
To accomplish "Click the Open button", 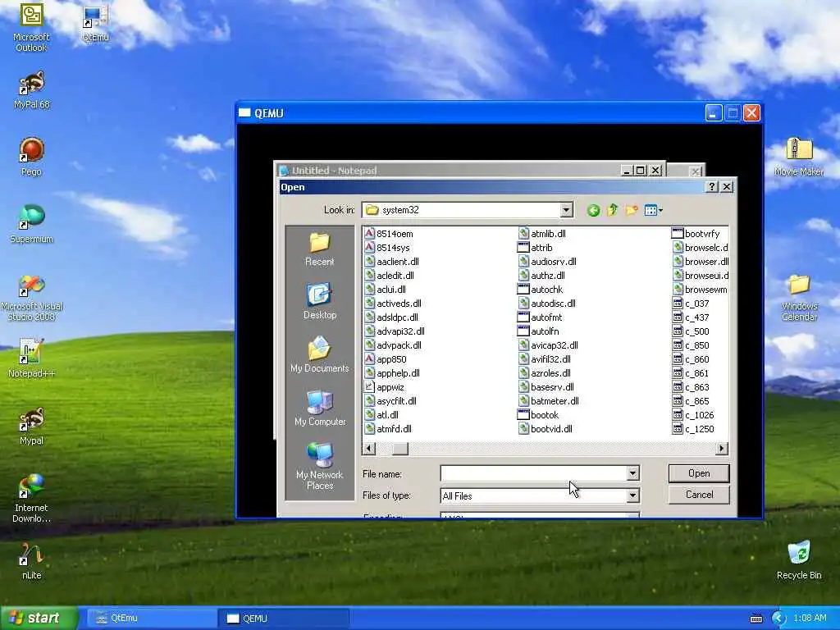I will pos(699,473).
